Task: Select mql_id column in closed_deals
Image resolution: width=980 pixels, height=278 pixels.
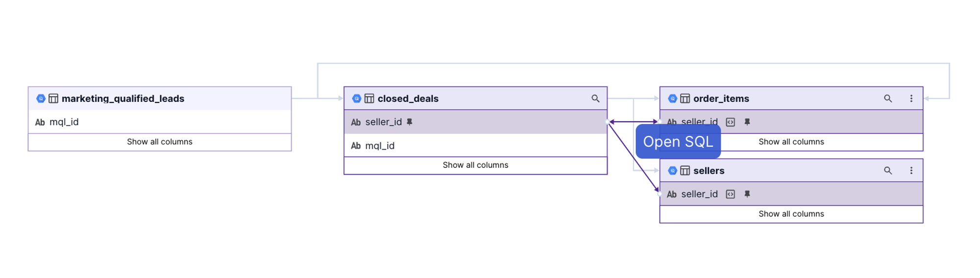Action: click(x=380, y=146)
